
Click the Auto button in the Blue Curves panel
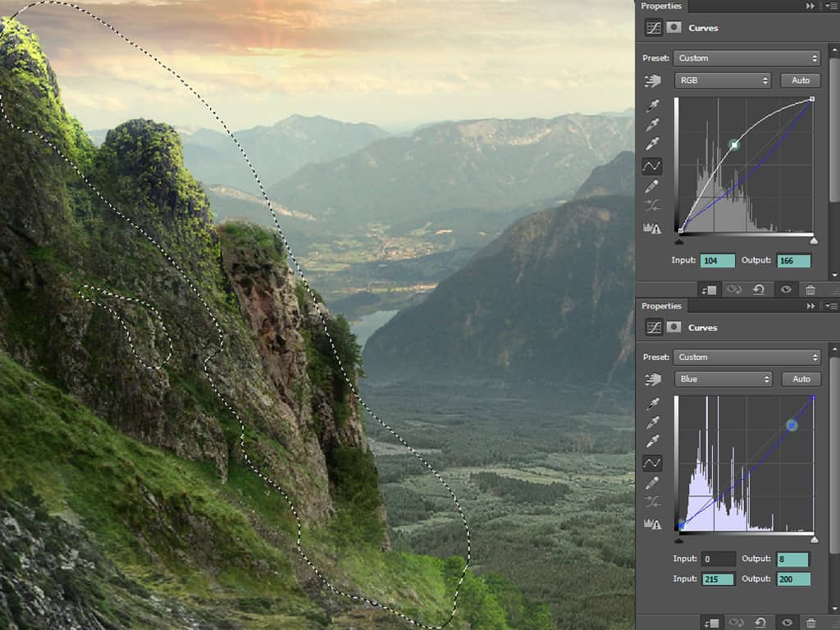point(801,379)
